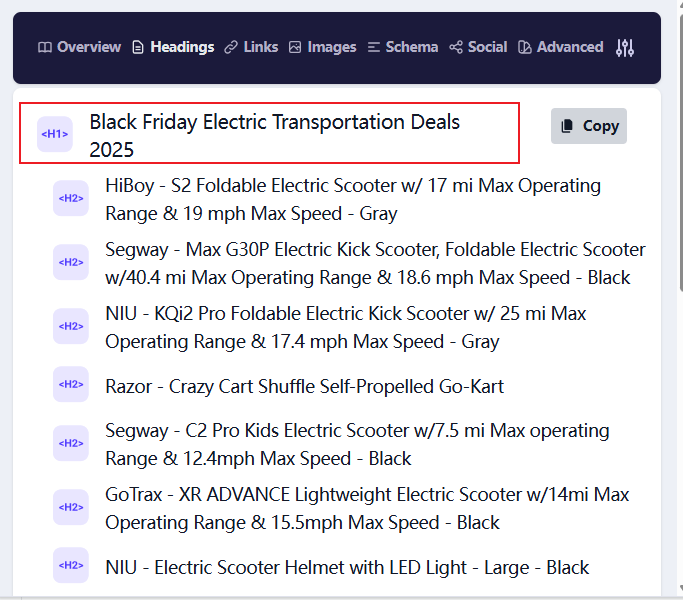Click the H2 badge beside HiBoy S2 scooter
This screenshot has width=683, height=600.
tap(71, 199)
